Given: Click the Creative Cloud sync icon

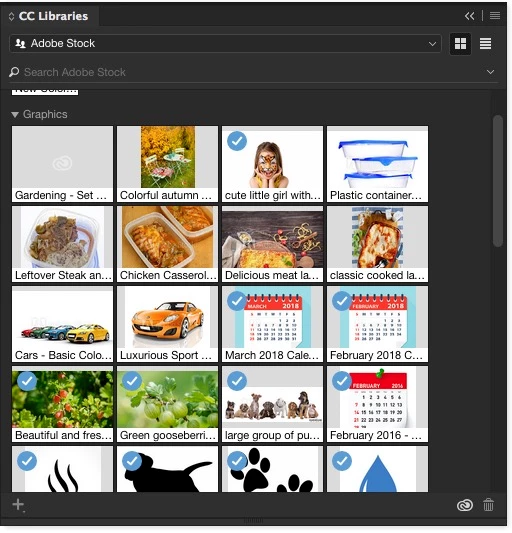Looking at the screenshot, I should click(465, 505).
